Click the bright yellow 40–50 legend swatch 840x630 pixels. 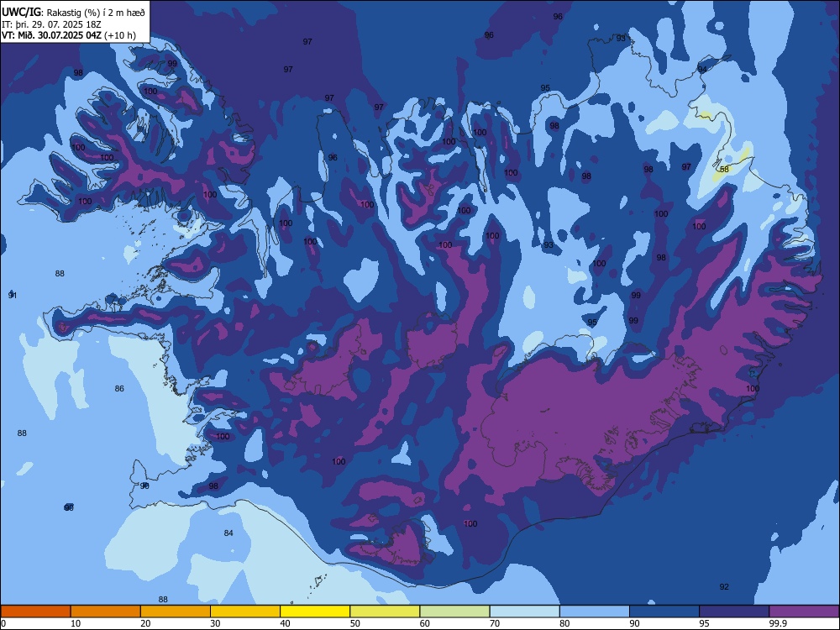coord(315,612)
